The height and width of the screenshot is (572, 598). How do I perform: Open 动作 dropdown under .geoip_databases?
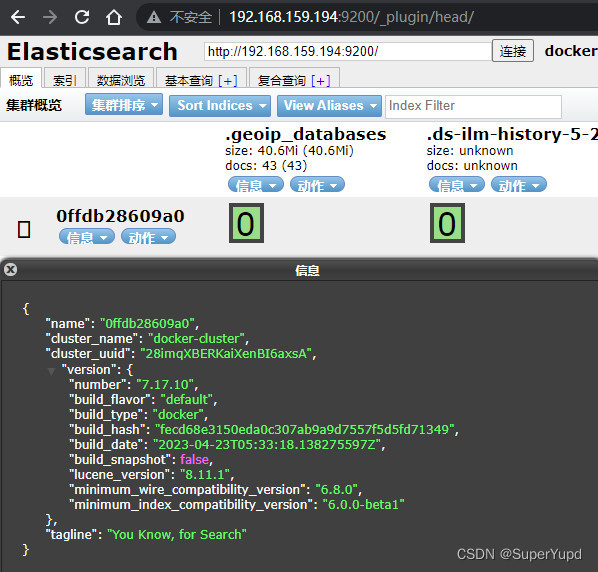(x=317, y=185)
